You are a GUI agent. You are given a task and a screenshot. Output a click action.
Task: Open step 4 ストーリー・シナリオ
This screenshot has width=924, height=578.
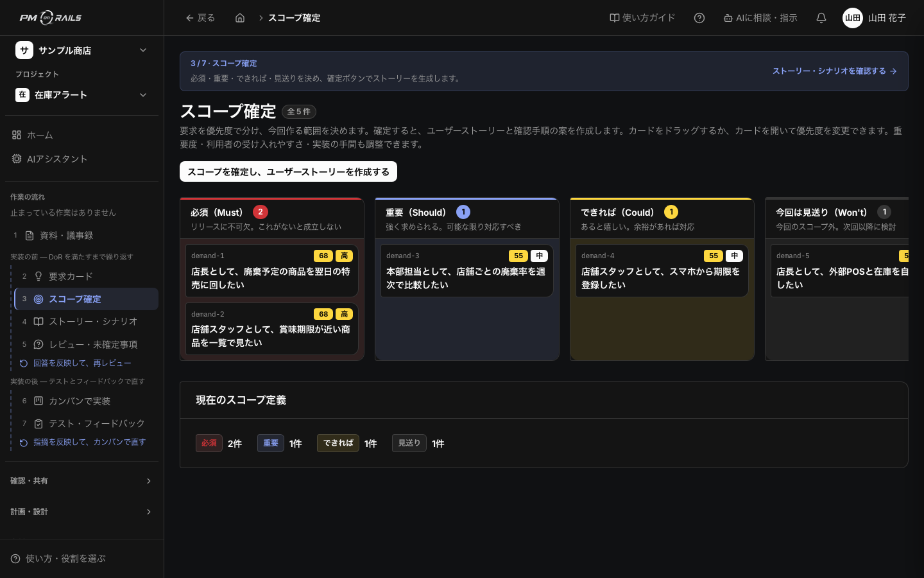[x=86, y=322]
